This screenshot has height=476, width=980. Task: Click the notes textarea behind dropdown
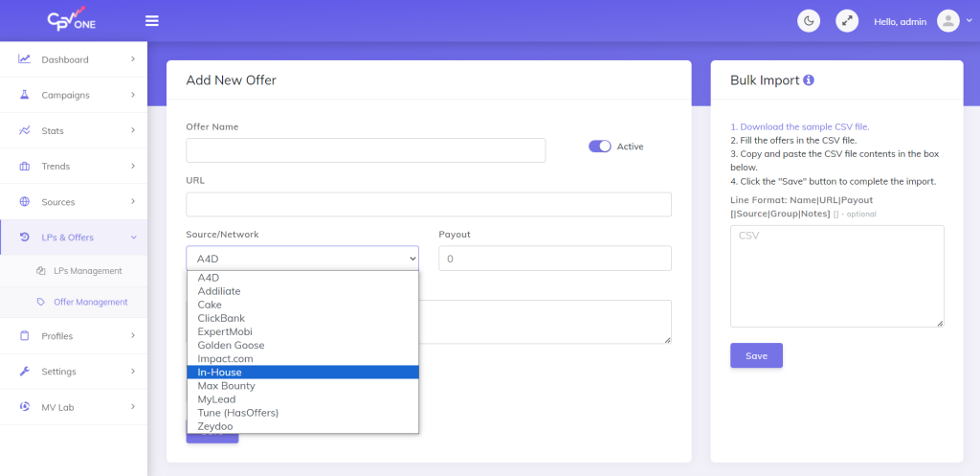[545, 322]
